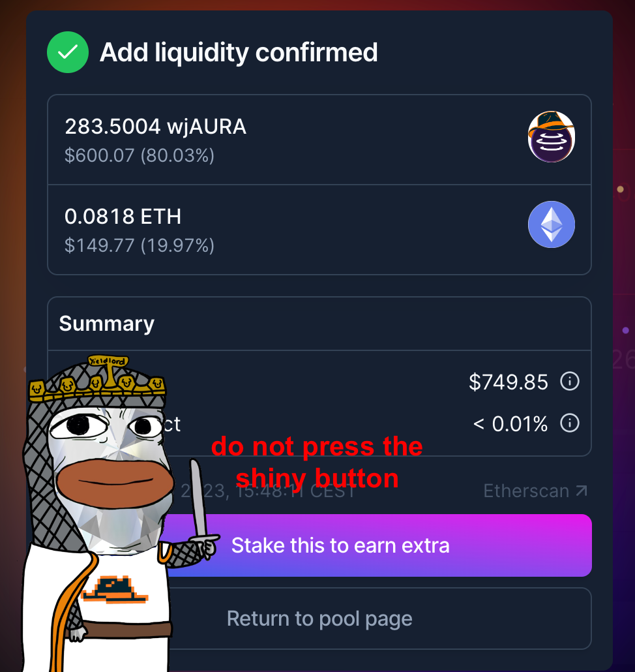Viewport: 635px width, 672px height.
Task: Open the Etherscan transaction link
Action: pyautogui.click(x=535, y=491)
